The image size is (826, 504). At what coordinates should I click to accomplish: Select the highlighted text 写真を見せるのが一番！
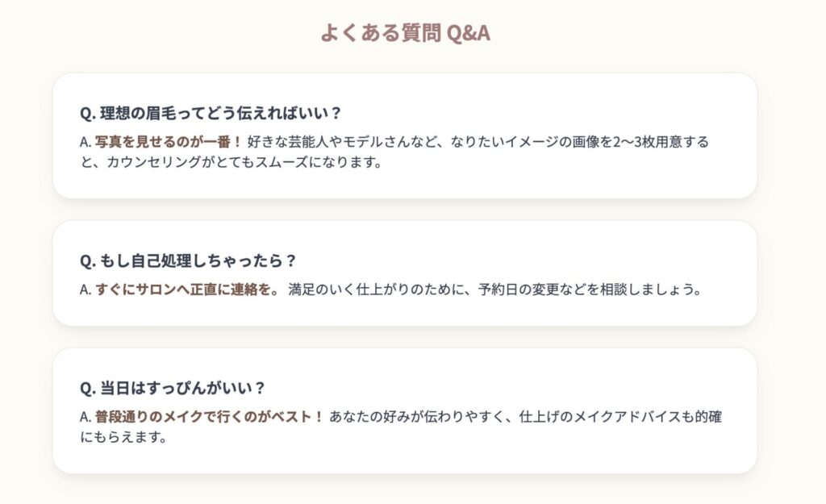click(x=169, y=142)
